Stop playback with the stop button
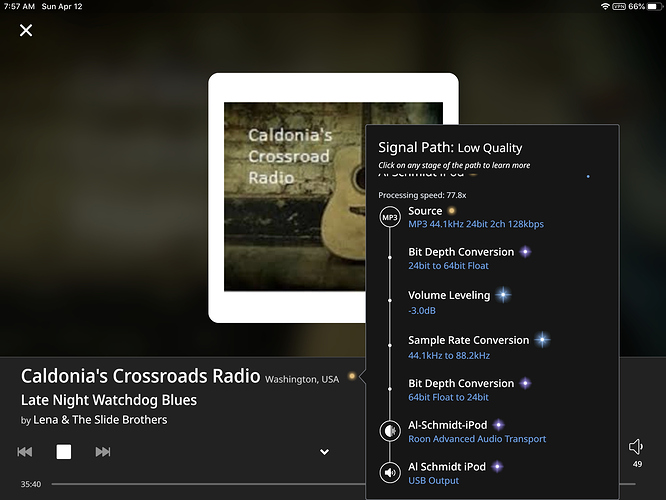Viewport: 666px width, 500px height. coord(64,452)
